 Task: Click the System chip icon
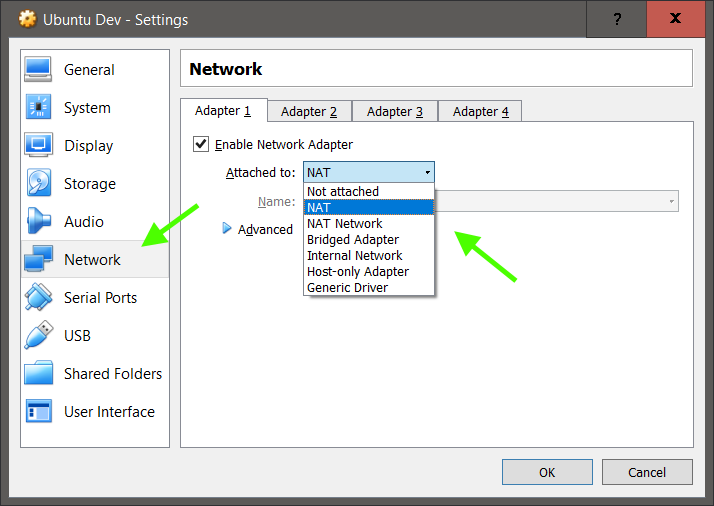coord(38,107)
